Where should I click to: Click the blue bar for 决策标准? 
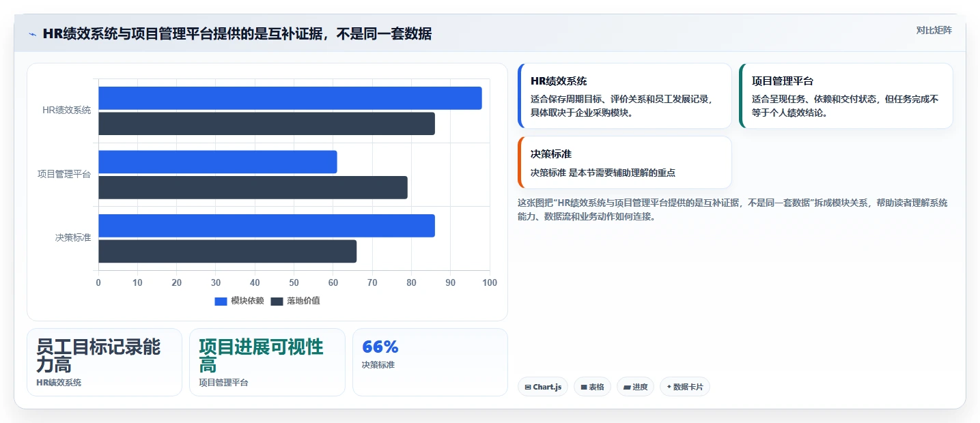266,226
